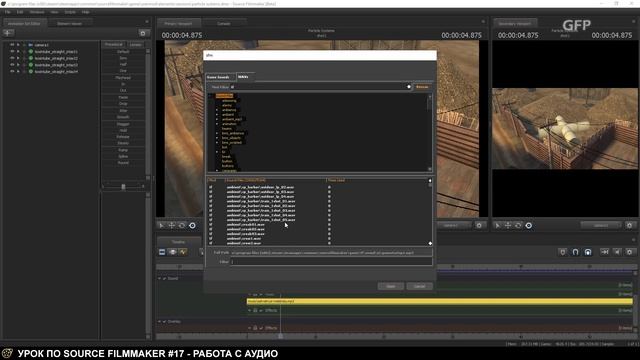Pick the rotate tool in primary viewport

(182, 225)
